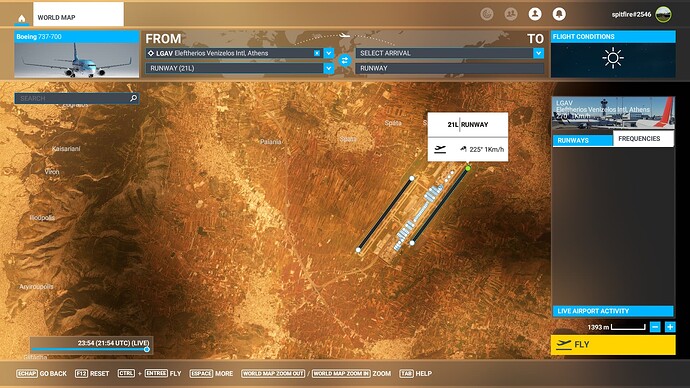The image size is (690, 388).
Task: Click the Kaisariani label on the map
Action: coord(66,149)
